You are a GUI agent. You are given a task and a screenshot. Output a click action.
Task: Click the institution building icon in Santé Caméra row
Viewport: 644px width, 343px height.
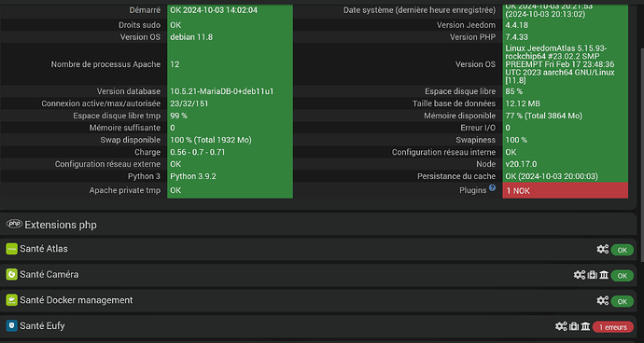(604, 275)
